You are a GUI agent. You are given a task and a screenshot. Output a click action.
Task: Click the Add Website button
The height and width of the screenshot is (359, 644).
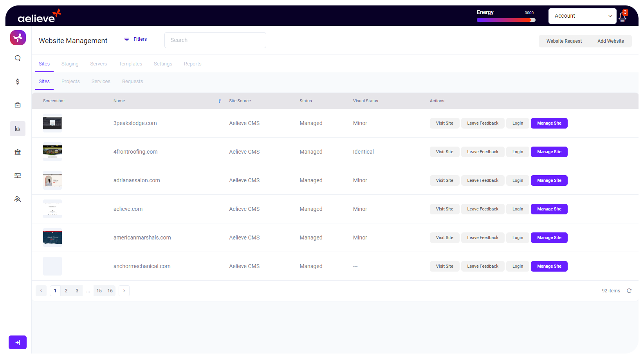click(611, 41)
